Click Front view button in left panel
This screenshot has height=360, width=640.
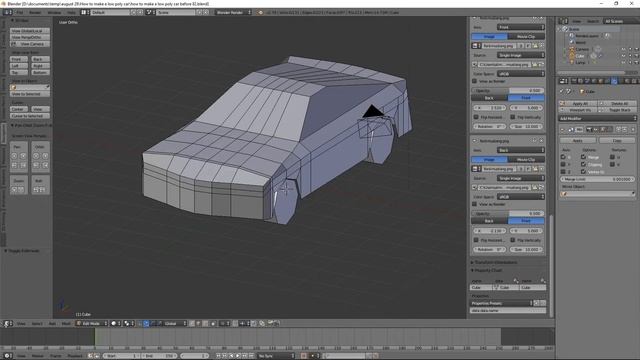[x=18, y=59]
